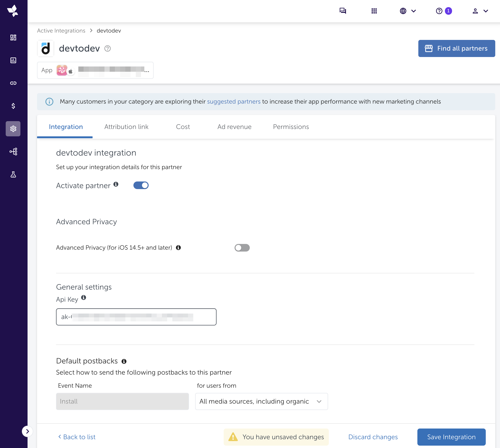Image resolution: width=500 pixels, height=448 pixels.
Task: Open the reports chart icon in sidebar
Action: [x=13, y=60]
